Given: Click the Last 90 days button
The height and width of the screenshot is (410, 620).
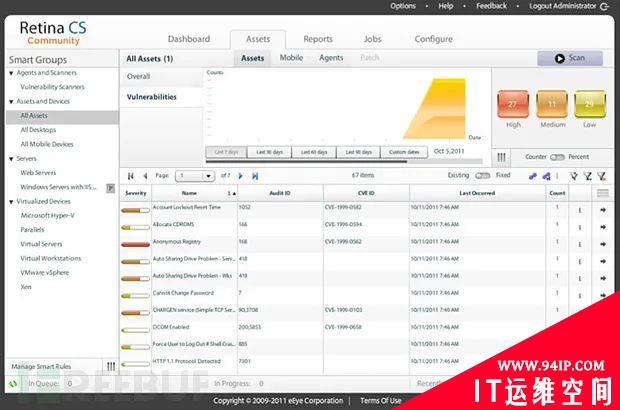Looking at the screenshot, I should point(358,152).
